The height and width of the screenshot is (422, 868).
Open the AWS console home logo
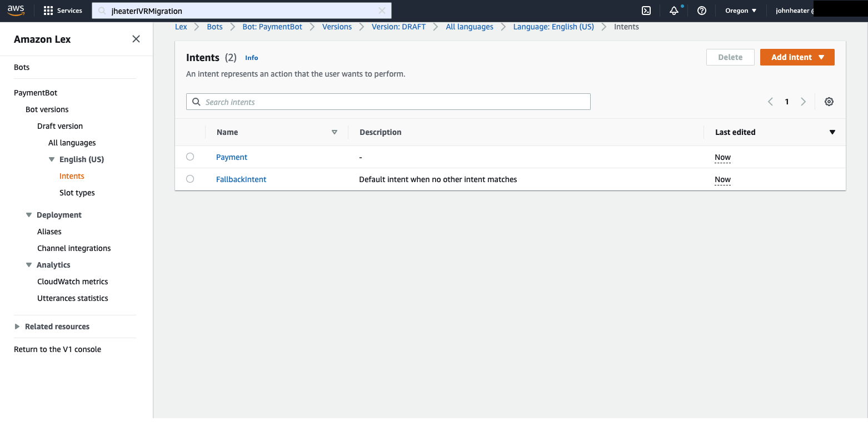point(16,11)
